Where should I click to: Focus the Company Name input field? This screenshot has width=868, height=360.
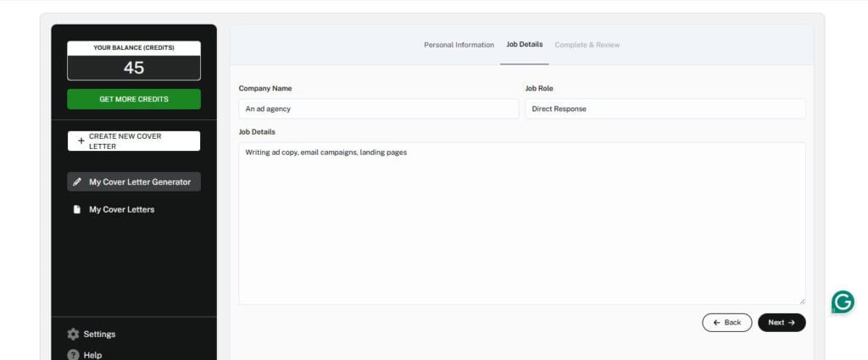[x=379, y=108]
